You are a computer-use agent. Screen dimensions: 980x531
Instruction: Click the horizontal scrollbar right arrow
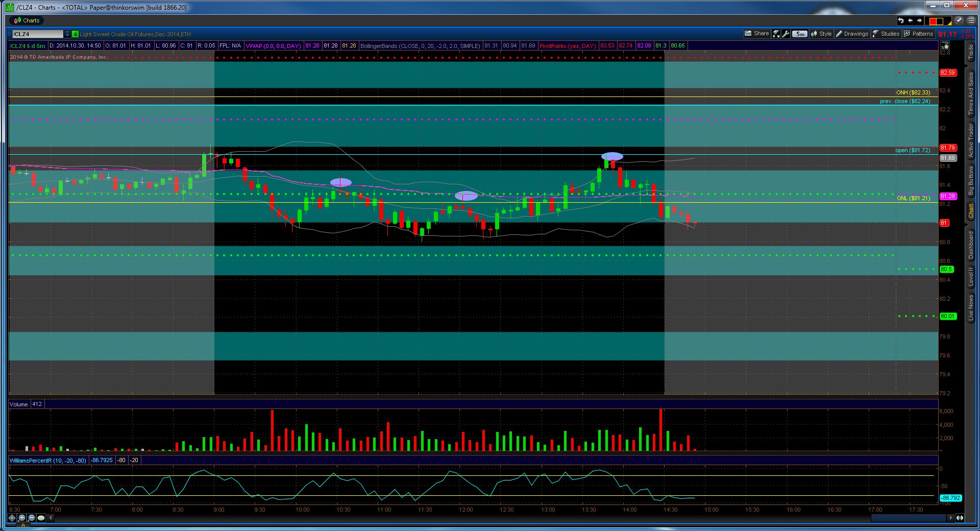(950, 518)
